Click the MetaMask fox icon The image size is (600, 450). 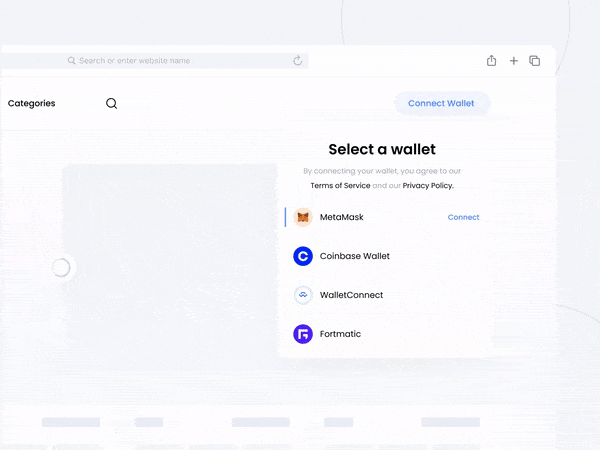[x=303, y=217]
